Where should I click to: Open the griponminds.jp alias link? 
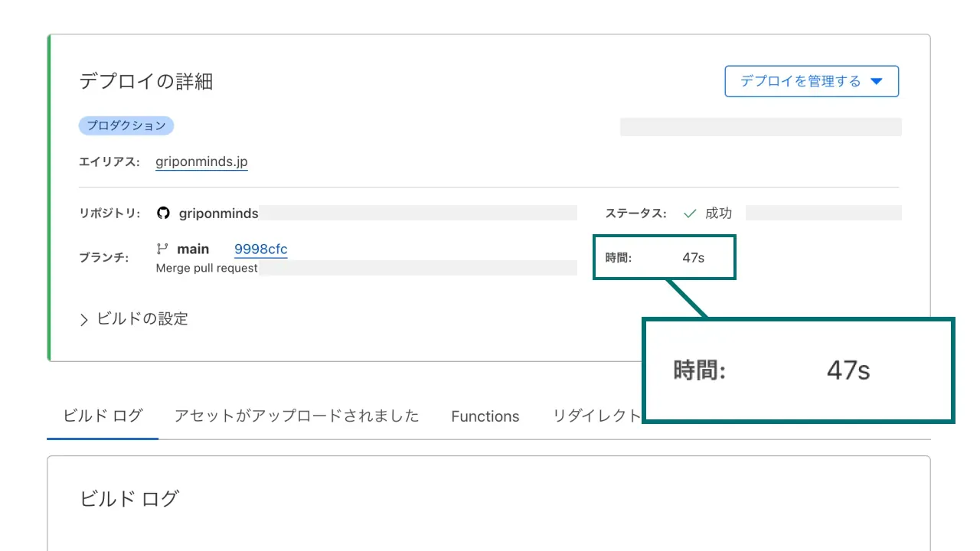coord(201,161)
